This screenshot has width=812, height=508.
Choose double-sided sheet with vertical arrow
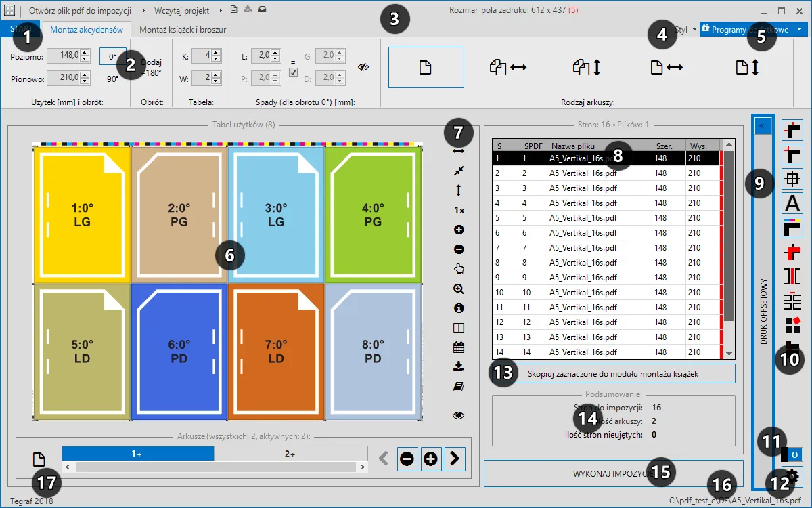pos(587,67)
